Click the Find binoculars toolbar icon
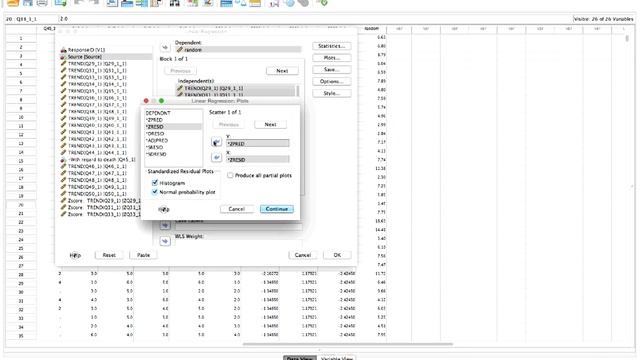 [174, 3]
